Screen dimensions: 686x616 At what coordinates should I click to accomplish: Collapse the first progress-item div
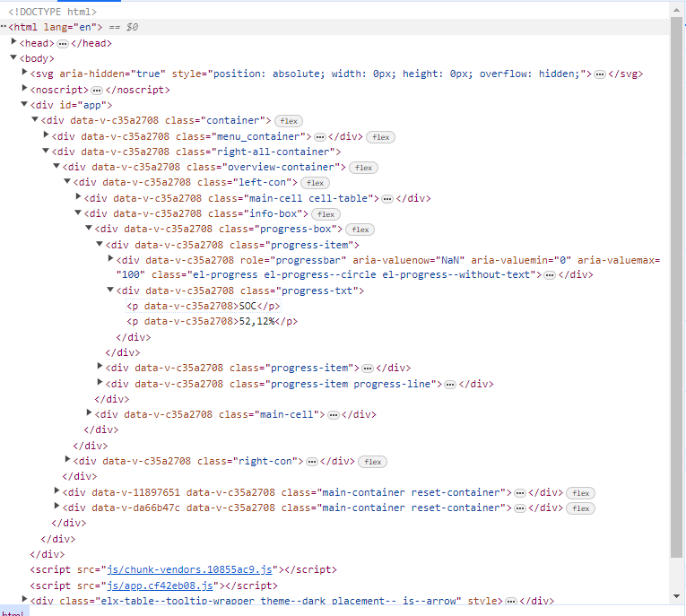tap(100, 244)
